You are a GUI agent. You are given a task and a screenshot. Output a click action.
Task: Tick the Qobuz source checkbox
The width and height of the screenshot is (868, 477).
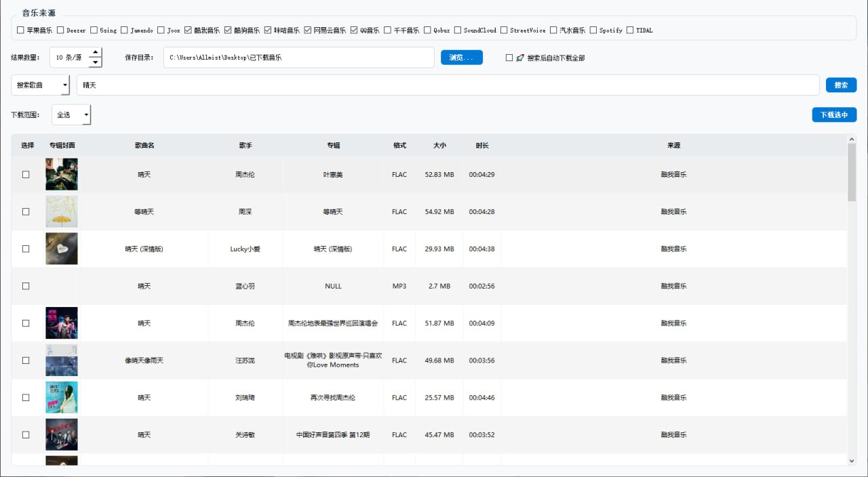pos(427,30)
